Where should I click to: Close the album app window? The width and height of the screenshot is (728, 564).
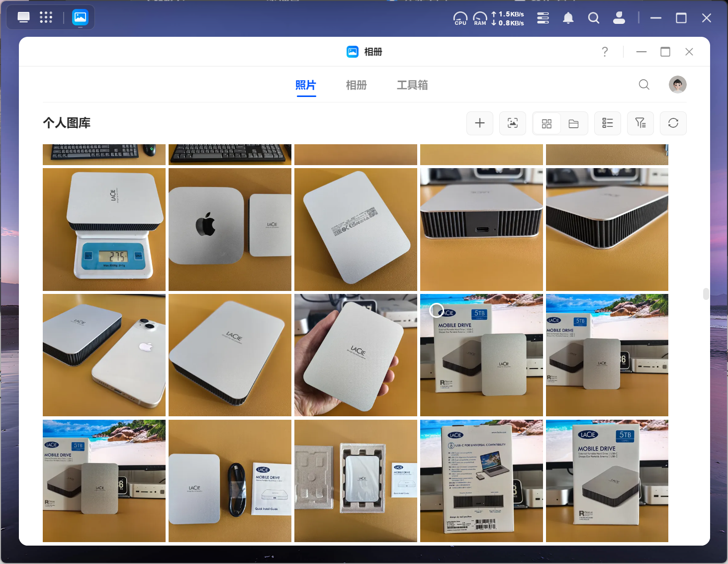(x=689, y=52)
